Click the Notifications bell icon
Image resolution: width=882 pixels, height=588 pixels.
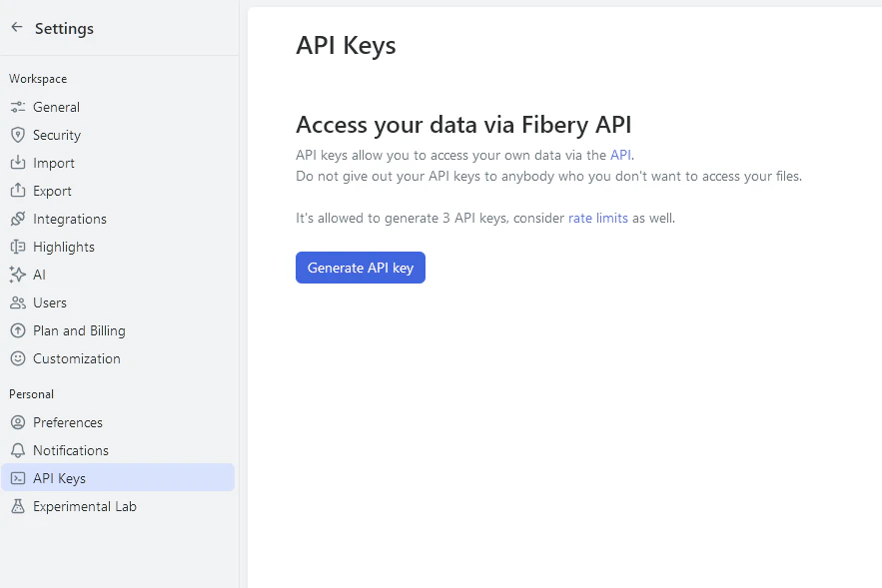coord(17,450)
